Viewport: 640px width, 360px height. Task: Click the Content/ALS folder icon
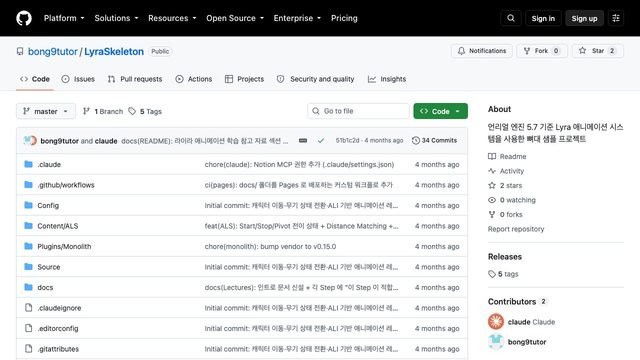[28, 225]
